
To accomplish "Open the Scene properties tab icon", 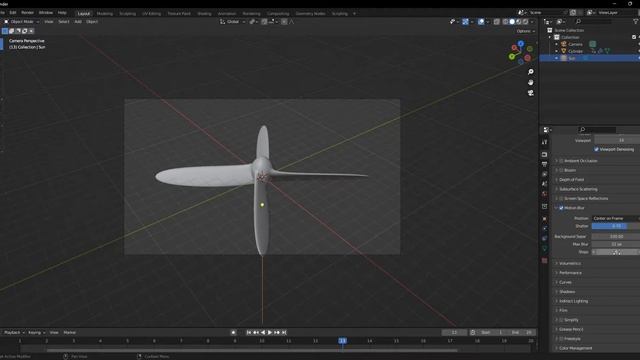I will pos(544,184).
